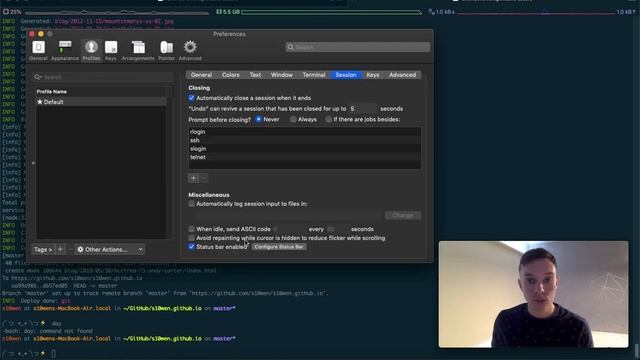Switch to the Advanced profile tab
Image resolution: width=640 pixels, height=360 pixels.
pos(402,75)
